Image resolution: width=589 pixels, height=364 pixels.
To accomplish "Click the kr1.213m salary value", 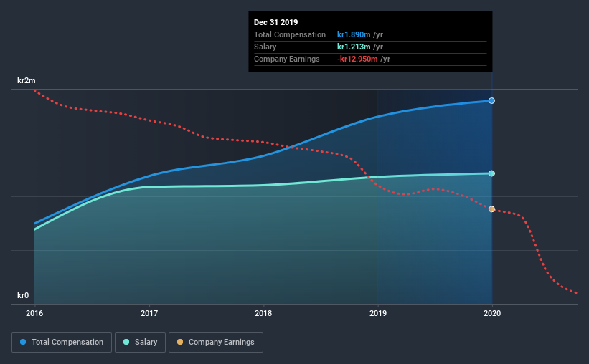I will pos(354,47).
